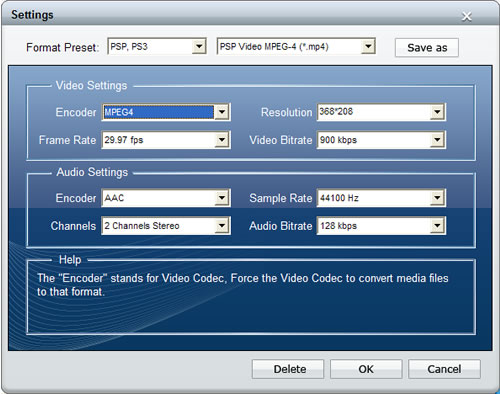Open the audio Encoder AAC dropdown arrow

tap(222, 198)
